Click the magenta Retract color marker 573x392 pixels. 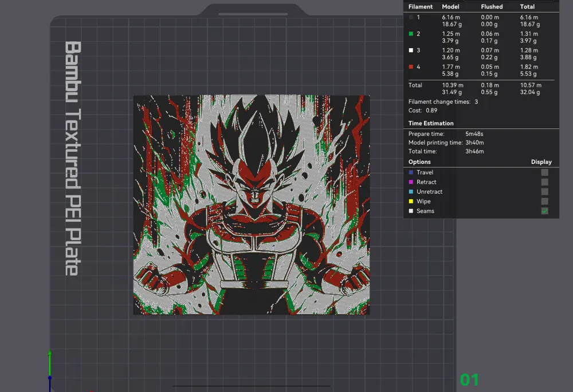[x=410, y=182]
